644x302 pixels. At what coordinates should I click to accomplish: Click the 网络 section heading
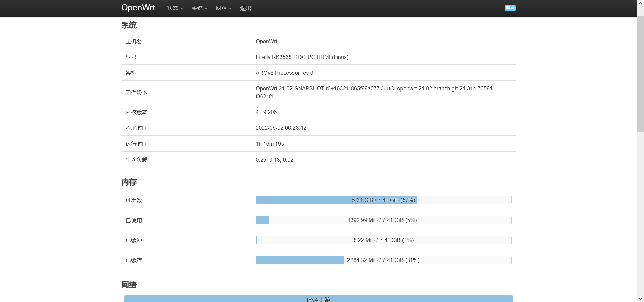point(129,285)
